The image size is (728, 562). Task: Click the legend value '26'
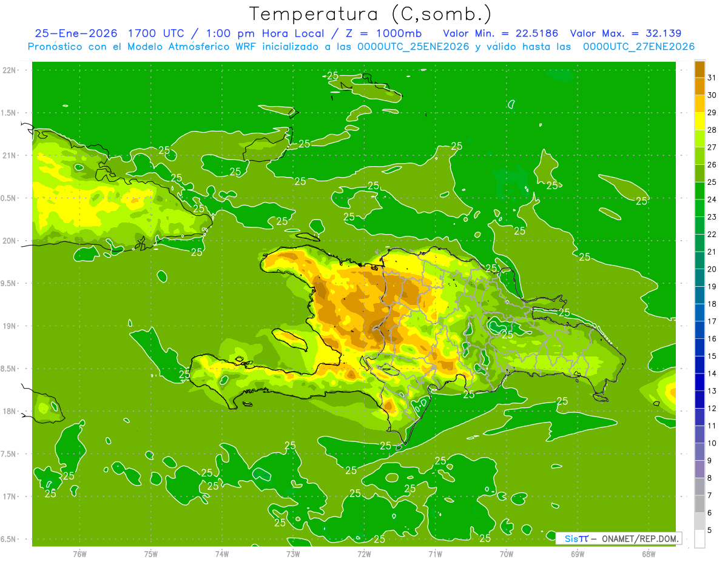click(712, 165)
